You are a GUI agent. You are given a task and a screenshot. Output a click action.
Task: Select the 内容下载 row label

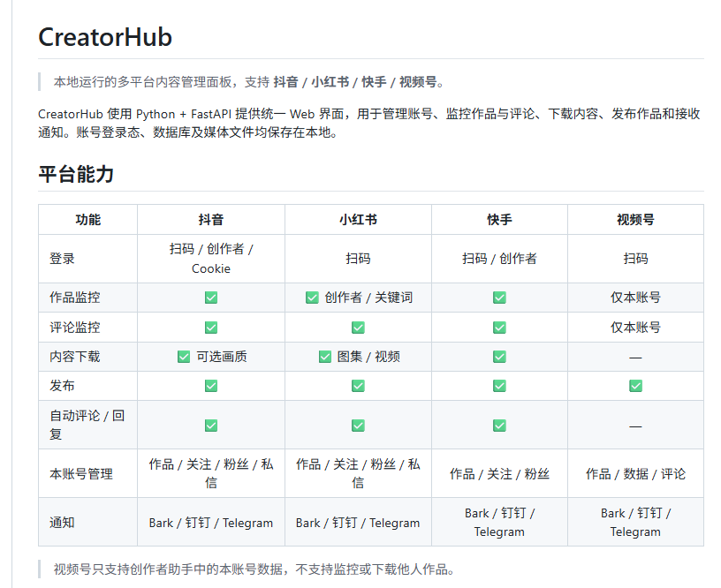(75, 357)
